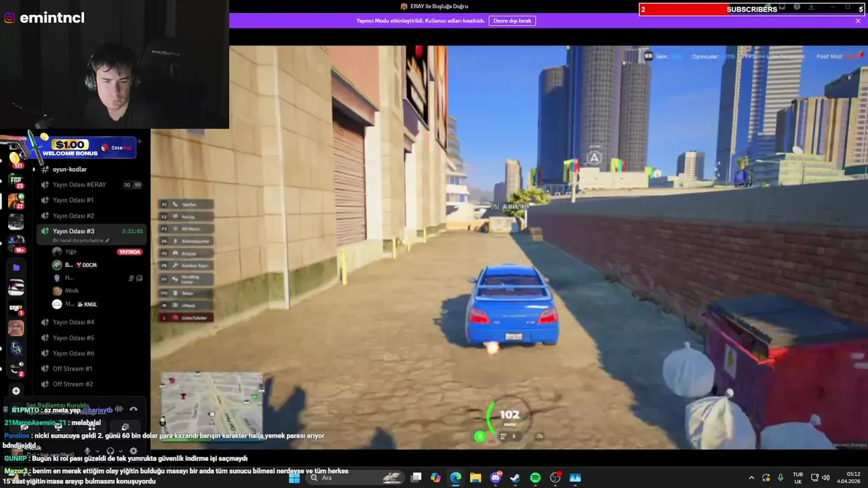This screenshot has height=488, width=868.
Task: Open Steam from the taskbar
Action: pos(515,478)
